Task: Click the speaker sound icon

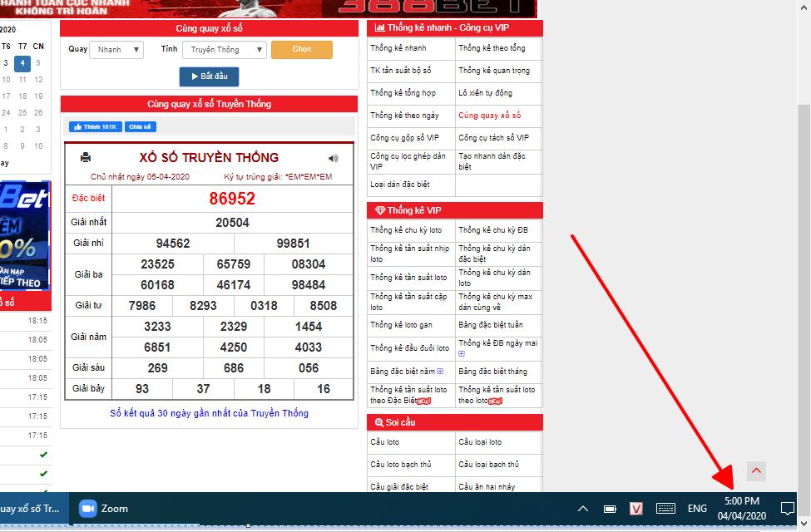Action: point(334,158)
